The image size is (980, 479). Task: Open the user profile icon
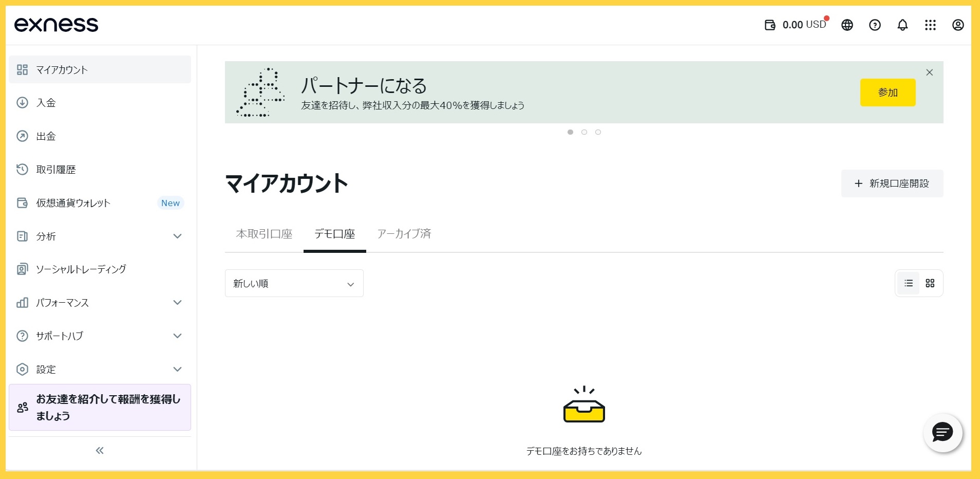(958, 25)
